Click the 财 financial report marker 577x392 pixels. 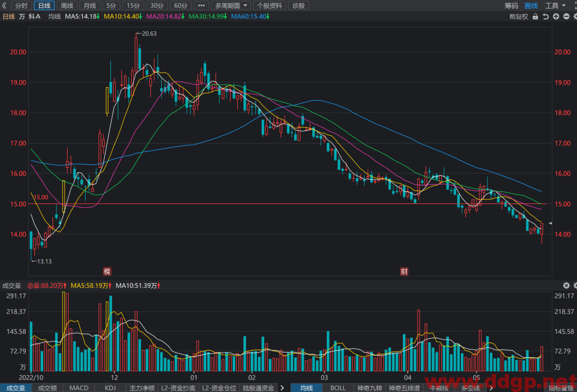[404, 271]
